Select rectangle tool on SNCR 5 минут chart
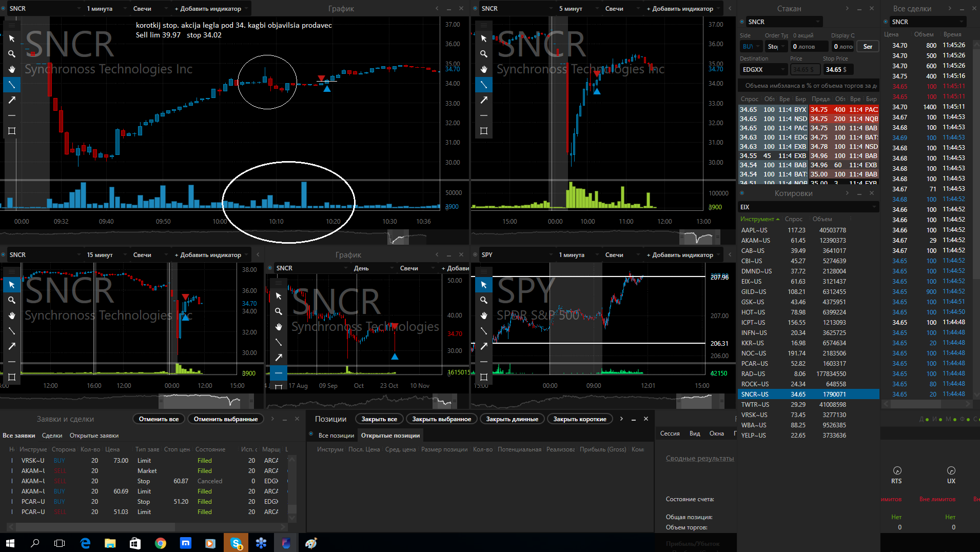 pyautogui.click(x=484, y=131)
